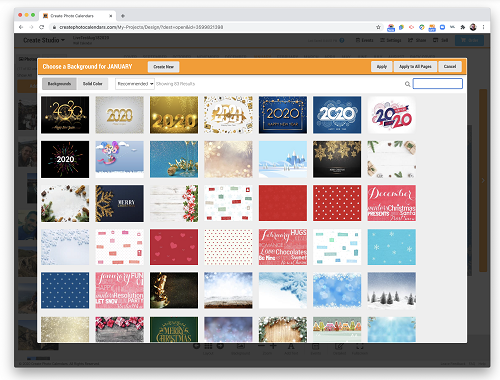Screen dimensions: 500x380
Task: Choose teal champagne streamer background
Action: [174, 159]
